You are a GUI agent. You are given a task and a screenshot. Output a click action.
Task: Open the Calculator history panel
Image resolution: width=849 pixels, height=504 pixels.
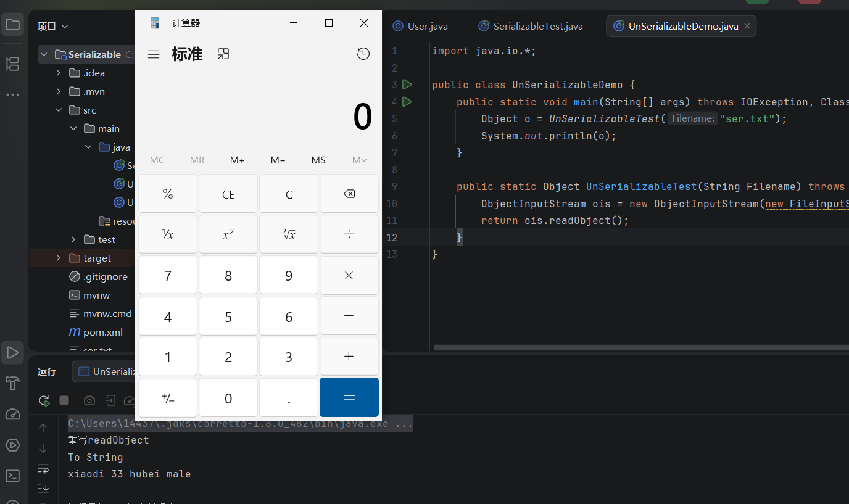click(x=363, y=54)
